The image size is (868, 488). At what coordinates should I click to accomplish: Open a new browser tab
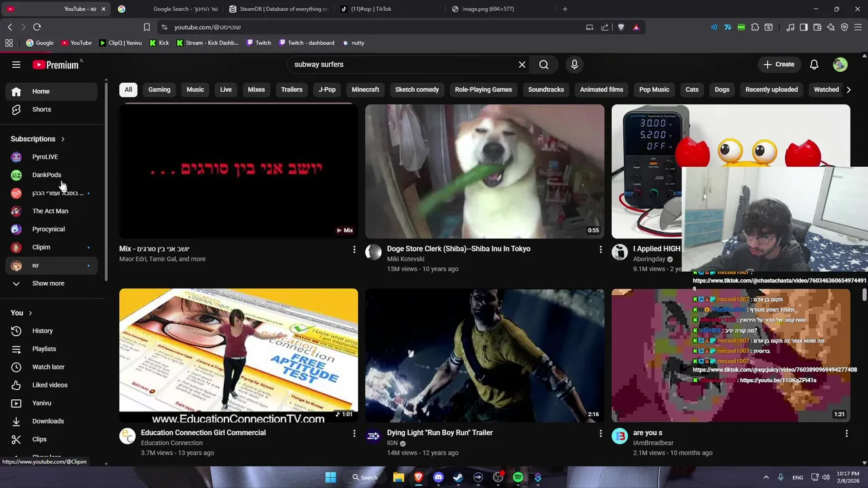click(565, 9)
